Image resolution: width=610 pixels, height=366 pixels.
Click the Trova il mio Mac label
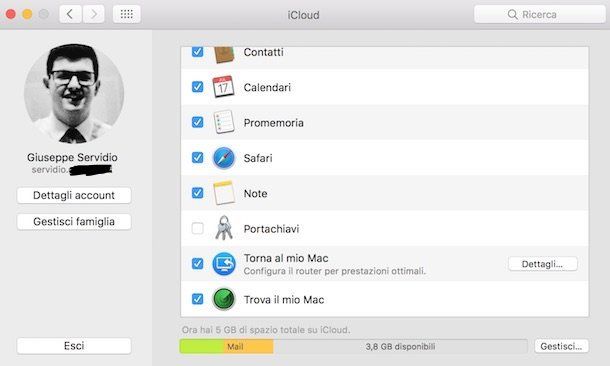coord(284,299)
